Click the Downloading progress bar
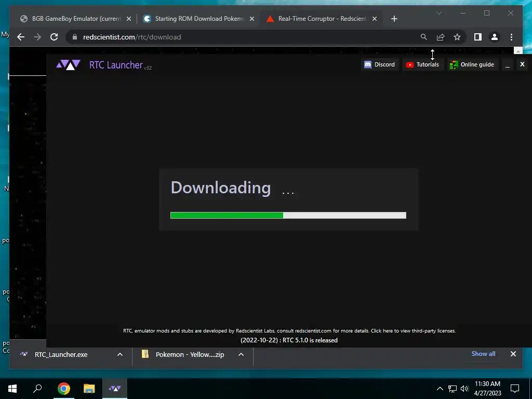Screen dimensions: 532x399 [x=288, y=215]
